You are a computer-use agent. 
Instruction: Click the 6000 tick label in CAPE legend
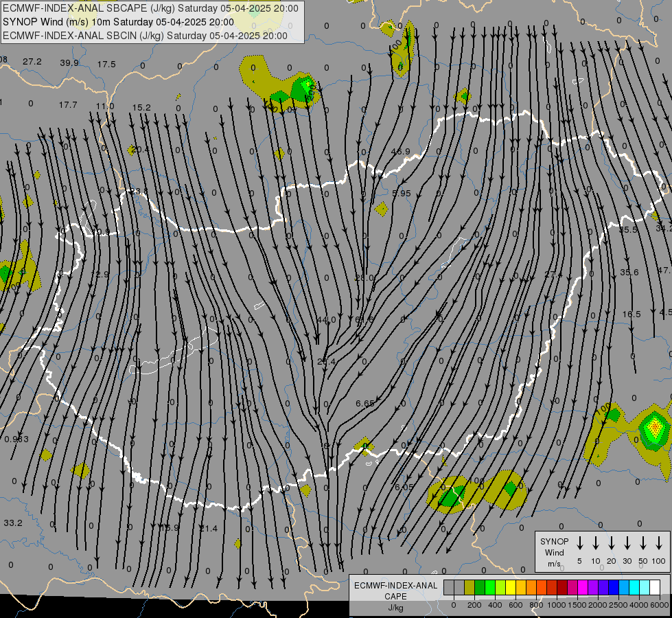660,605
